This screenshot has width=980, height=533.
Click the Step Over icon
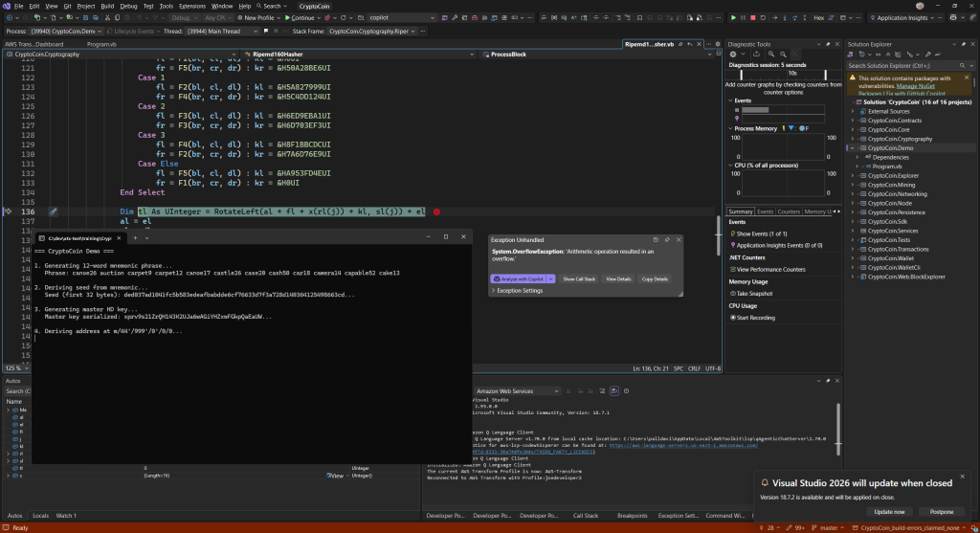coord(794,18)
